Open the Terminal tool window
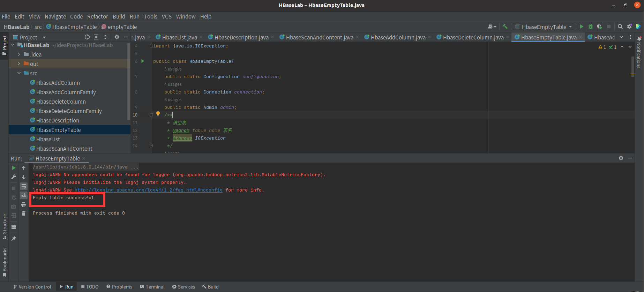Viewport: 644px width, 292px height. tap(152, 287)
